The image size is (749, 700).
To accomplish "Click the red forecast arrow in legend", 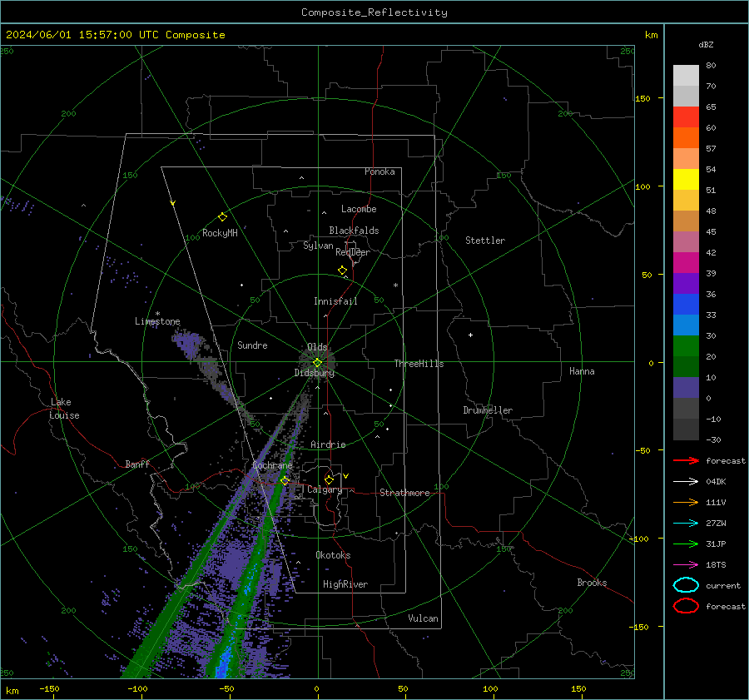I will pos(686,460).
